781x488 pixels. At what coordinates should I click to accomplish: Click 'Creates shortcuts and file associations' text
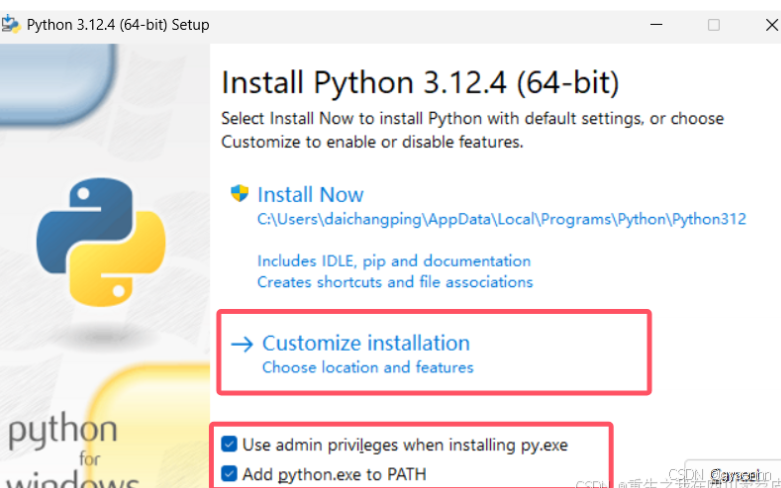[395, 282]
